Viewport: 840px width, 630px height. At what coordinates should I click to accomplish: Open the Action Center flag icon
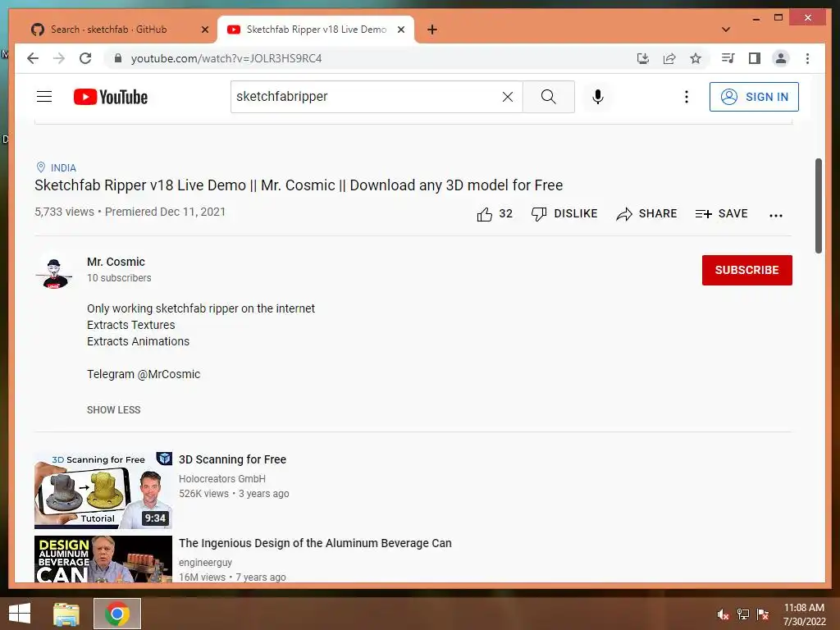pos(763,614)
